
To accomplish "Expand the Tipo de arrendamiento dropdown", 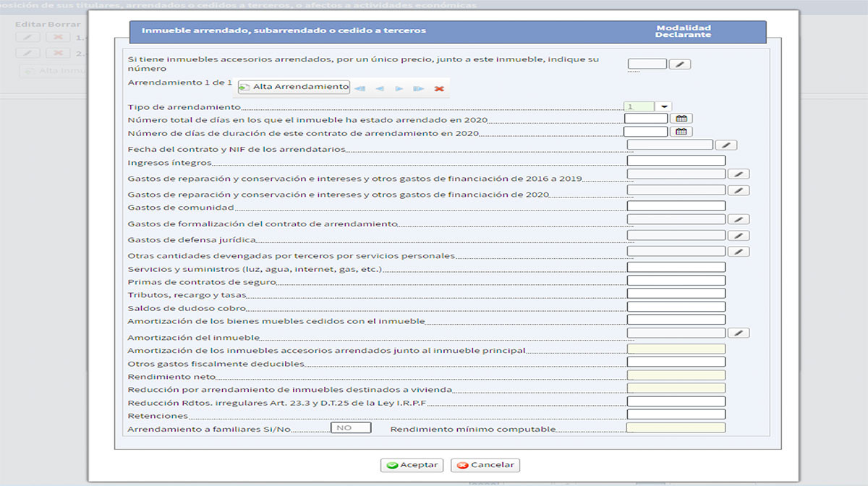I will [663, 106].
